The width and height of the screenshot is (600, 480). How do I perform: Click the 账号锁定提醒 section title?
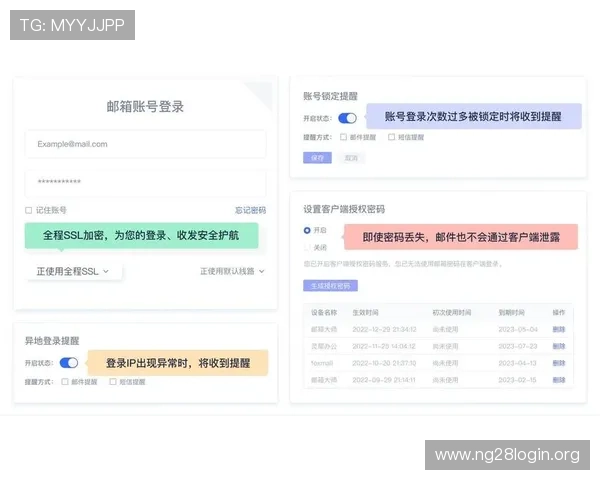click(x=330, y=96)
